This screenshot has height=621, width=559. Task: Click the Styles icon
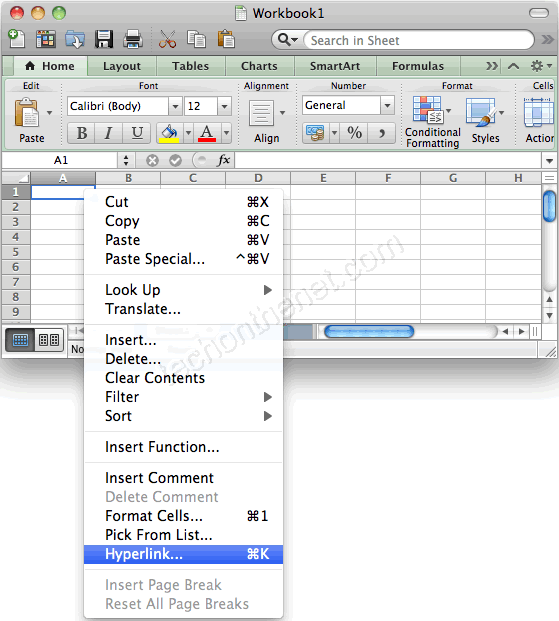tap(481, 112)
